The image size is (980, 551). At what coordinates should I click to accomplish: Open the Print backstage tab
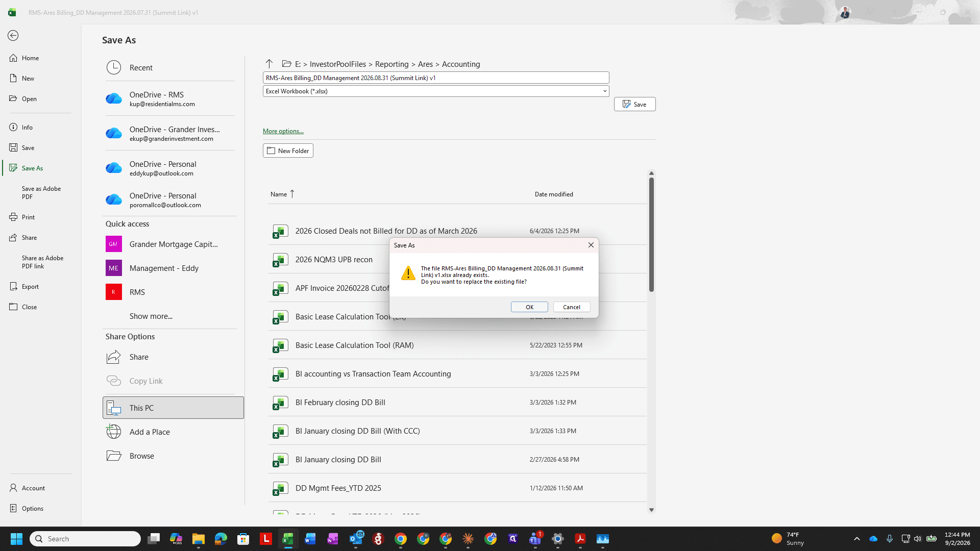[41, 217]
